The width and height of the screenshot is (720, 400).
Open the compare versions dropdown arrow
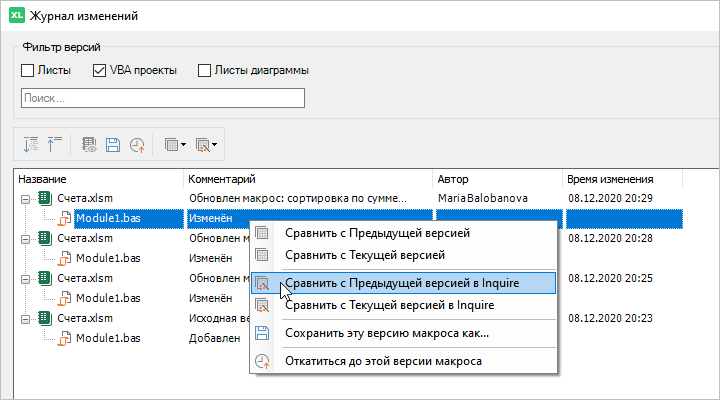(183, 145)
